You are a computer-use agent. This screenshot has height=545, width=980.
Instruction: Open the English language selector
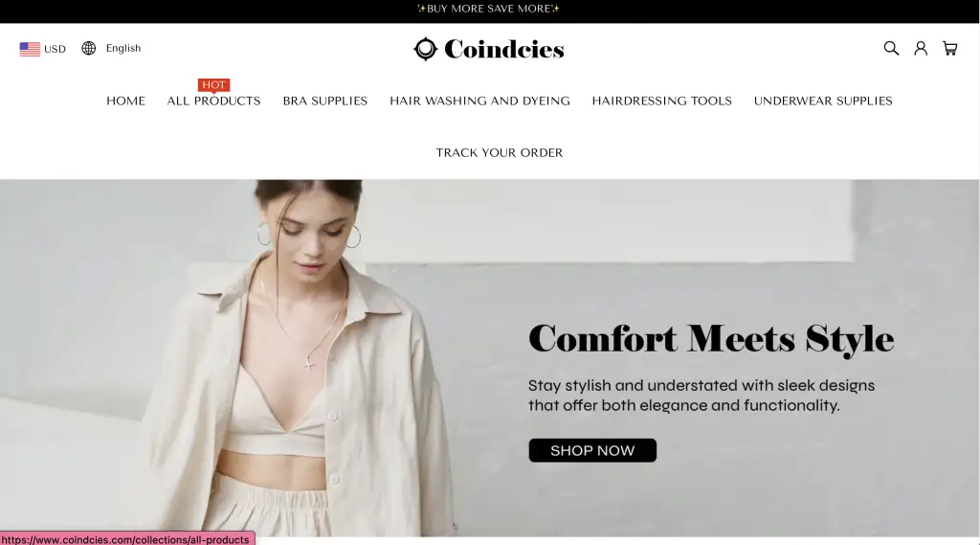tap(111, 48)
